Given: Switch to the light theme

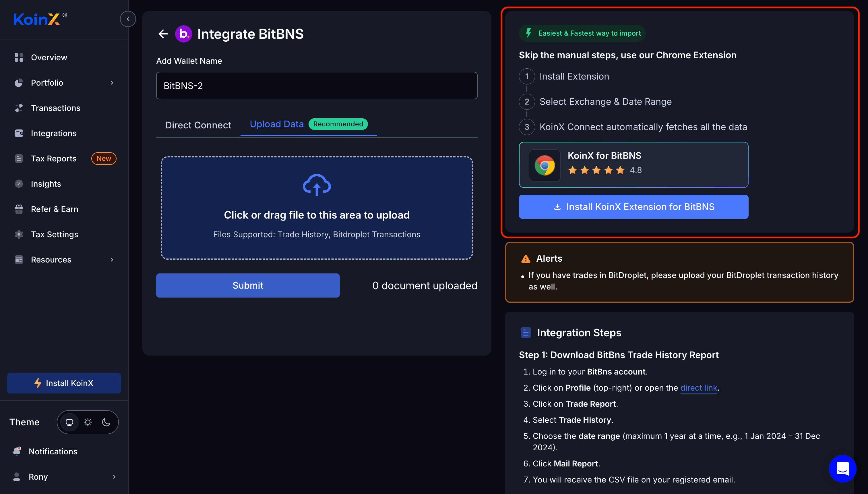Looking at the screenshot, I should coord(88,422).
